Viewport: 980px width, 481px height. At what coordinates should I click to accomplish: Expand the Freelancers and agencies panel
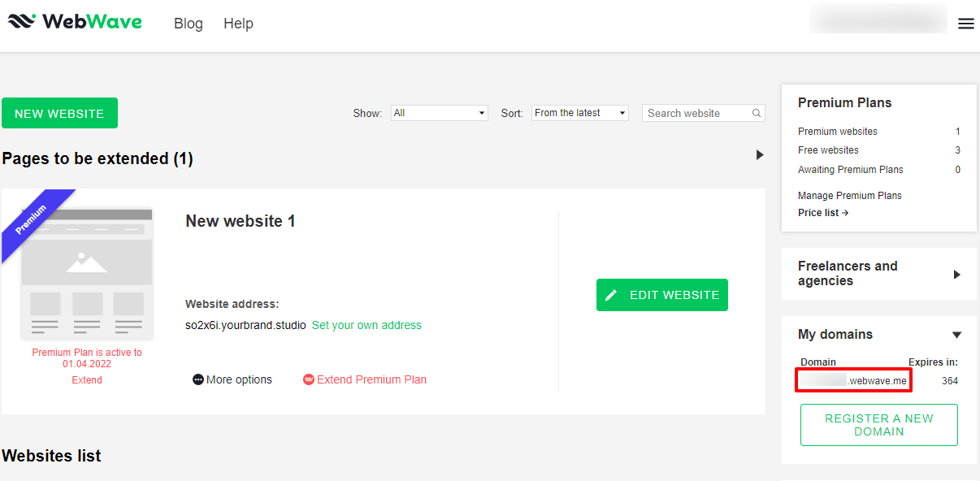click(x=956, y=275)
